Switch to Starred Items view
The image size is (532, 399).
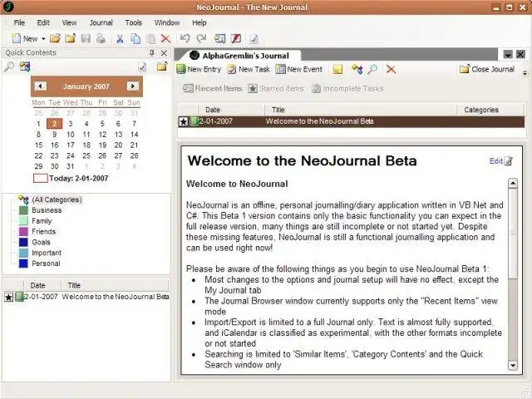click(x=276, y=89)
